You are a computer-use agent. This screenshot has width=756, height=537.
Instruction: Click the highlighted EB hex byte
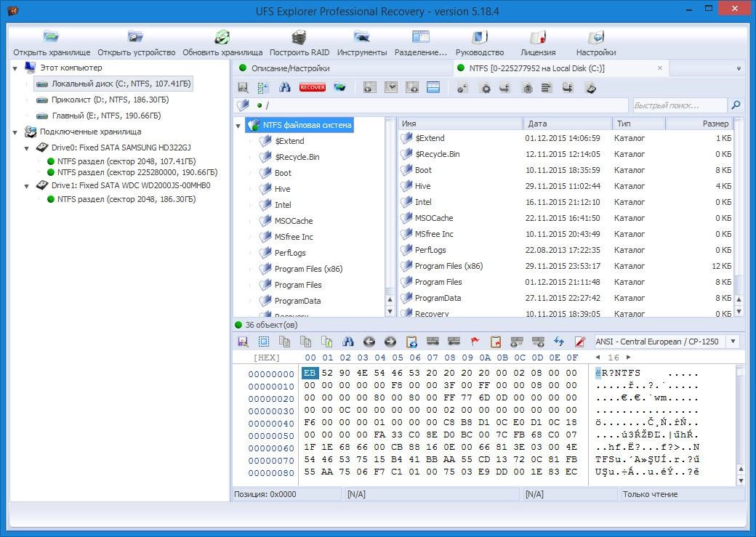(x=310, y=373)
